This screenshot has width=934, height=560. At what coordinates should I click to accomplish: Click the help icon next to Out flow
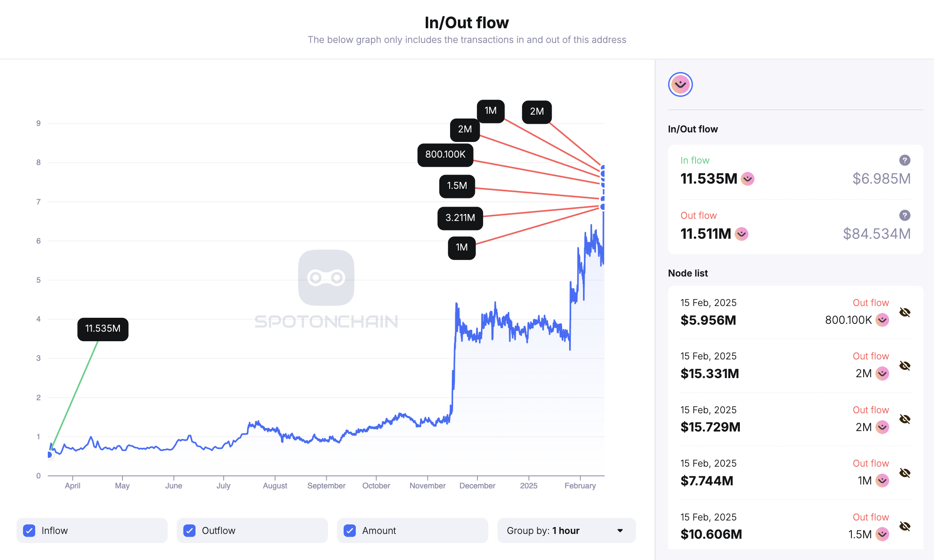904,215
